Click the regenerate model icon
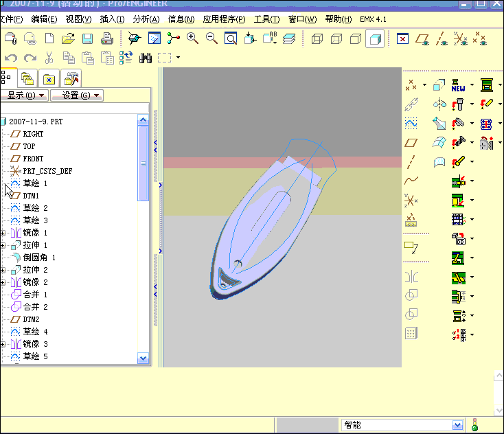Screen dimensions: 504x434 coord(126,58)
